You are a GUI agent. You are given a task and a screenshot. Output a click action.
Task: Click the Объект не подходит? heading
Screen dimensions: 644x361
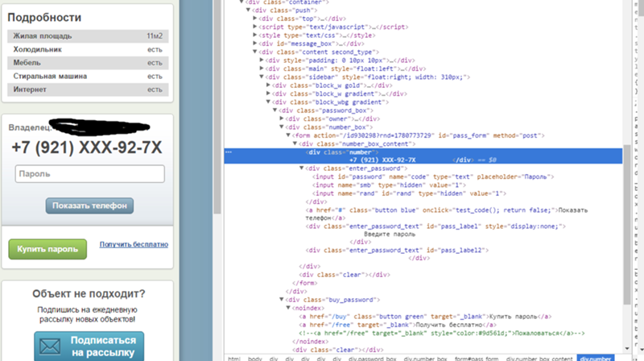click(x=89, y=293)
